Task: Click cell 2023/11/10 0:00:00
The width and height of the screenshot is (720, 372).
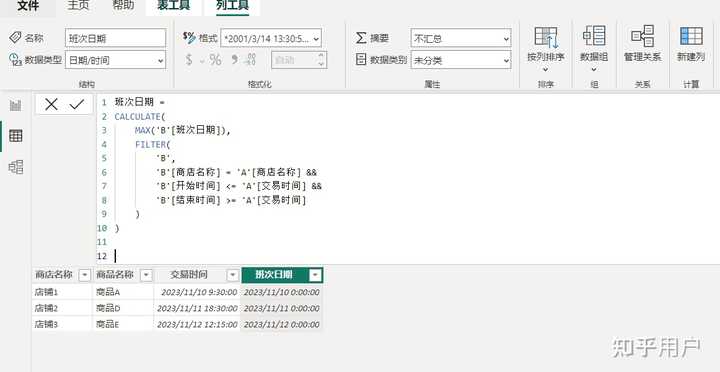Action: pyautogui.click(x=281, y=292)
